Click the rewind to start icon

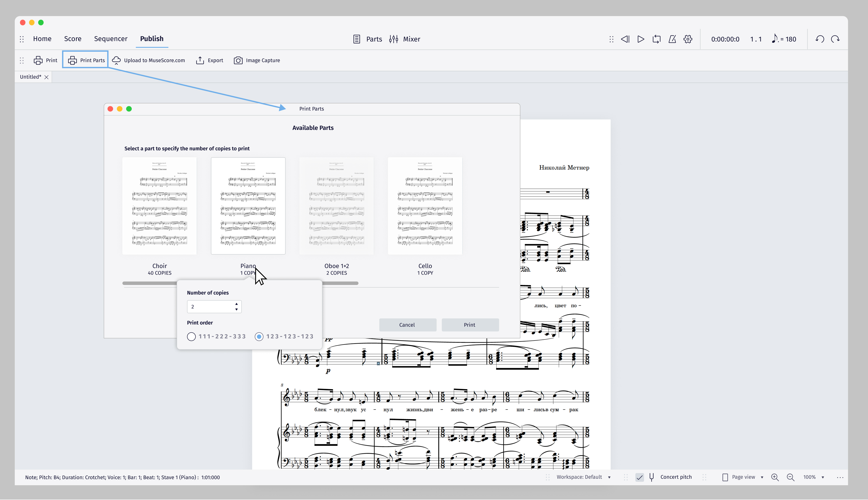(625, 39)
